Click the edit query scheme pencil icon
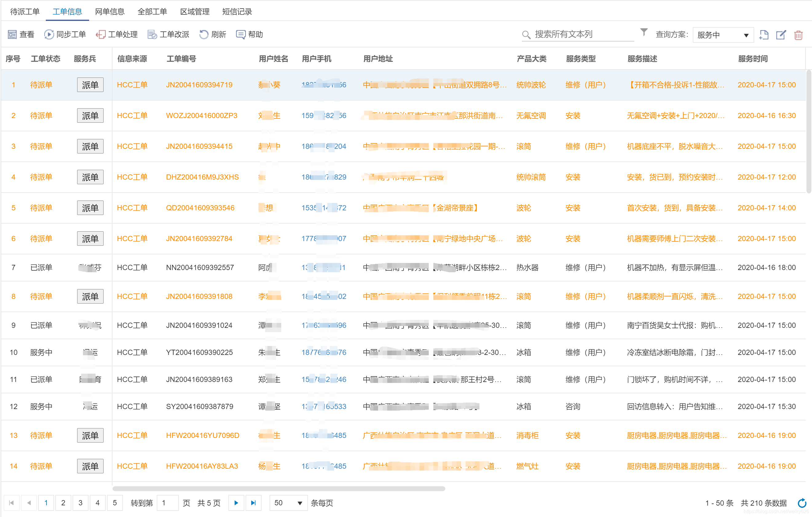The width and height of the screenshot is (812, 517). pos(781,35)
